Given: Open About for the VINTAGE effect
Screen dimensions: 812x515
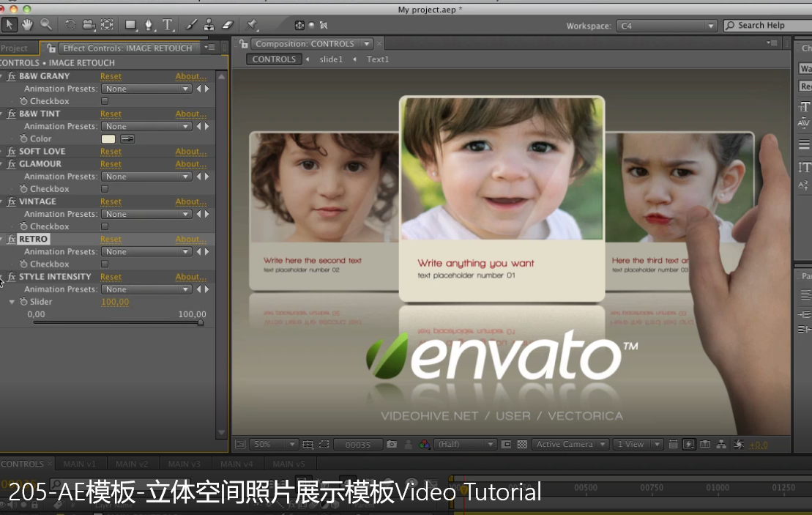Looking at the screenshot, I should pos(190,202).
